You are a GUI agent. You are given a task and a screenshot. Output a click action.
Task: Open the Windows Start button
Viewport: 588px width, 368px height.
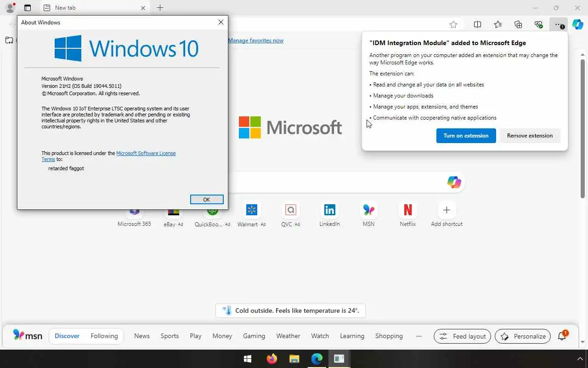point(248,359)
